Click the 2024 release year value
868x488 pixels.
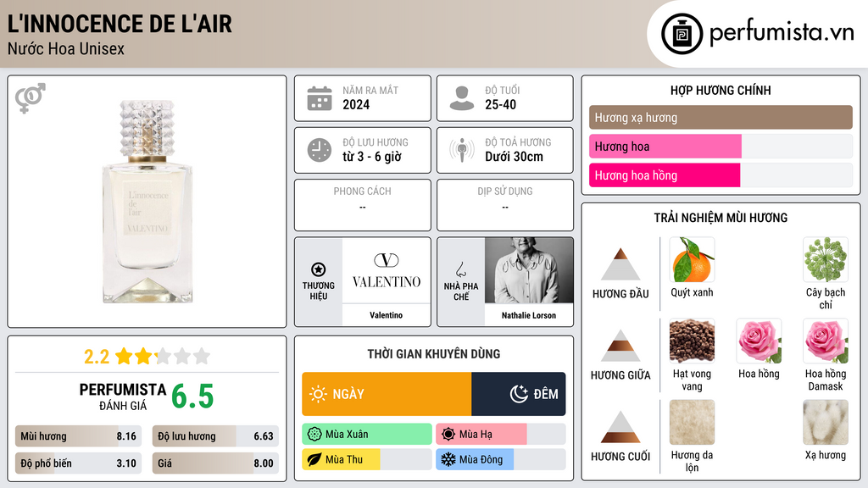[356, 104]
